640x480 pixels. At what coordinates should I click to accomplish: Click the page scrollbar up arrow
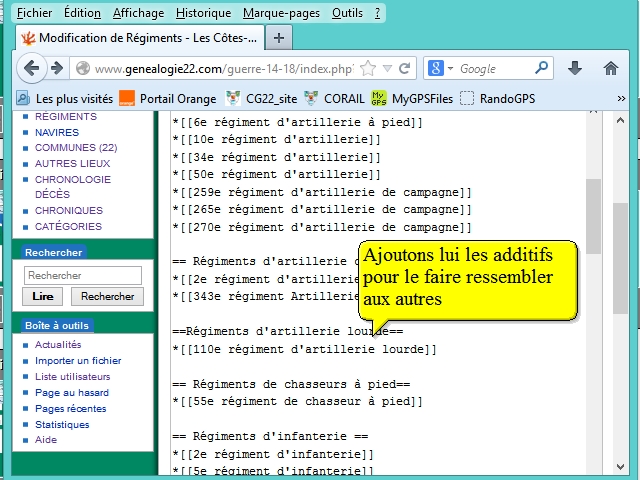pos(620,120)
